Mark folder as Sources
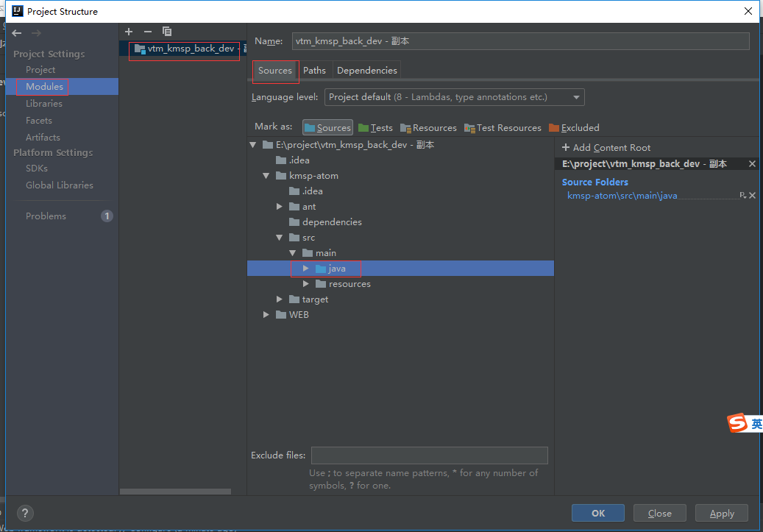 [x=327, y=127]
